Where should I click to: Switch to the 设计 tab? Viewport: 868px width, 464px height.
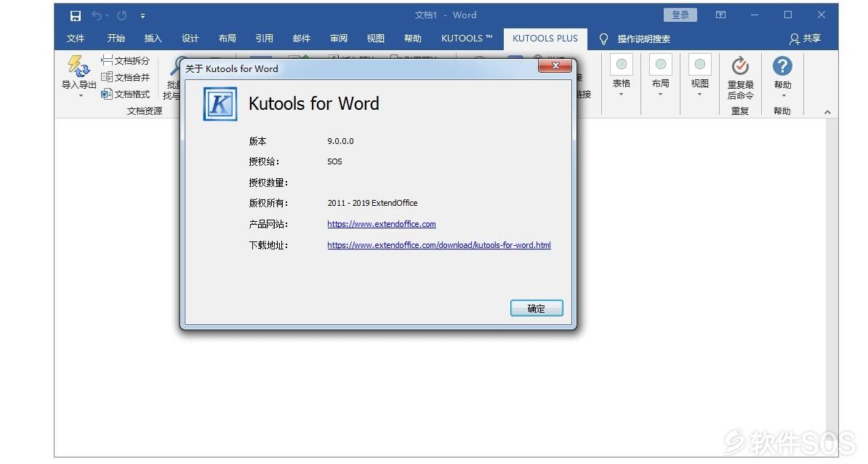pos(190,39)
